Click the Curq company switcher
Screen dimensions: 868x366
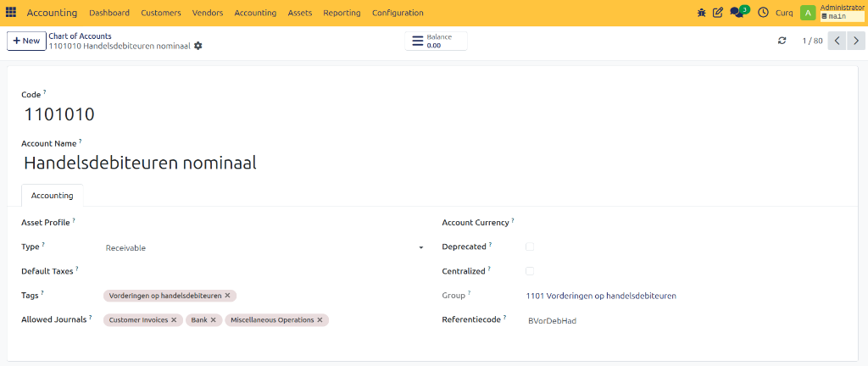click(784, 13)
